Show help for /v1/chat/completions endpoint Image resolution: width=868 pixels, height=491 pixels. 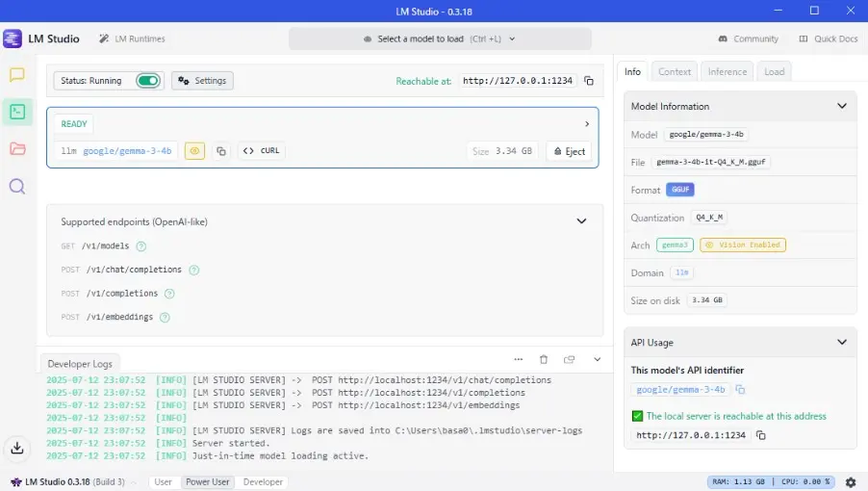tap(193, 271)
